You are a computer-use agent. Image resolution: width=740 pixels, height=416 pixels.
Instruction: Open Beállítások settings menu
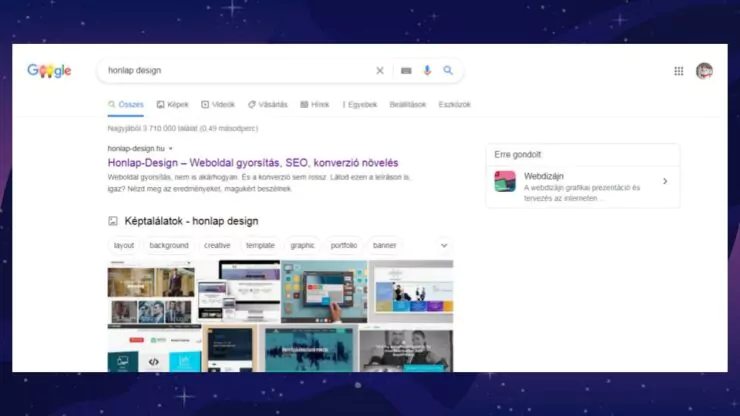pyautogui.click(x=408, y=104)
